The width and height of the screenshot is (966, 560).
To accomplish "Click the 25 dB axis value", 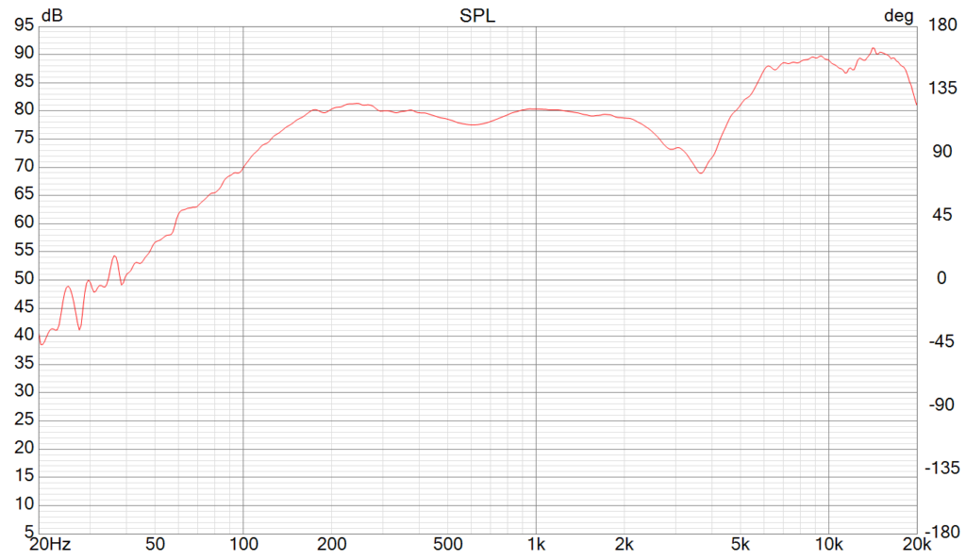I will coord(24,420).
